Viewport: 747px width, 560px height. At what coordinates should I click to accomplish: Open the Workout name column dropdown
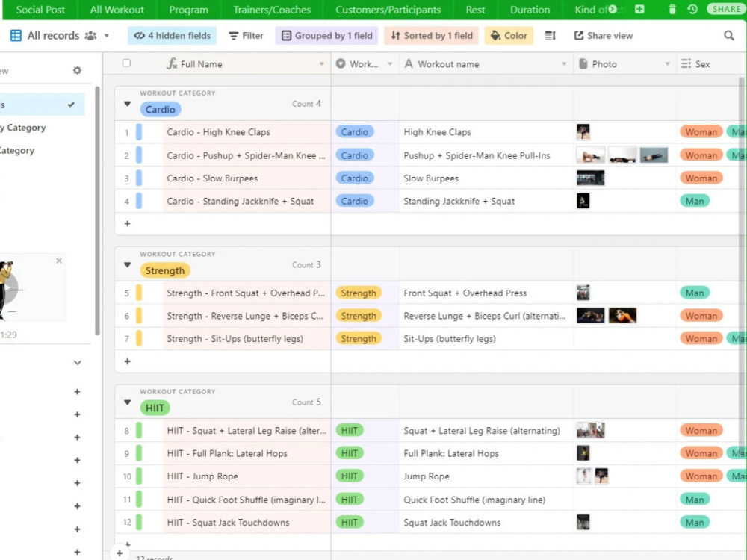[x=564, y=63]
